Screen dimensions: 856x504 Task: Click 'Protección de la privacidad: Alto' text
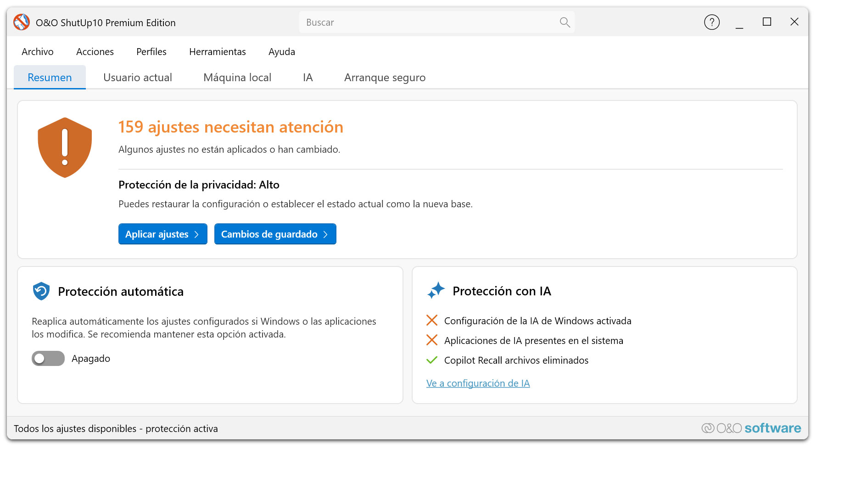click(199, 184)
